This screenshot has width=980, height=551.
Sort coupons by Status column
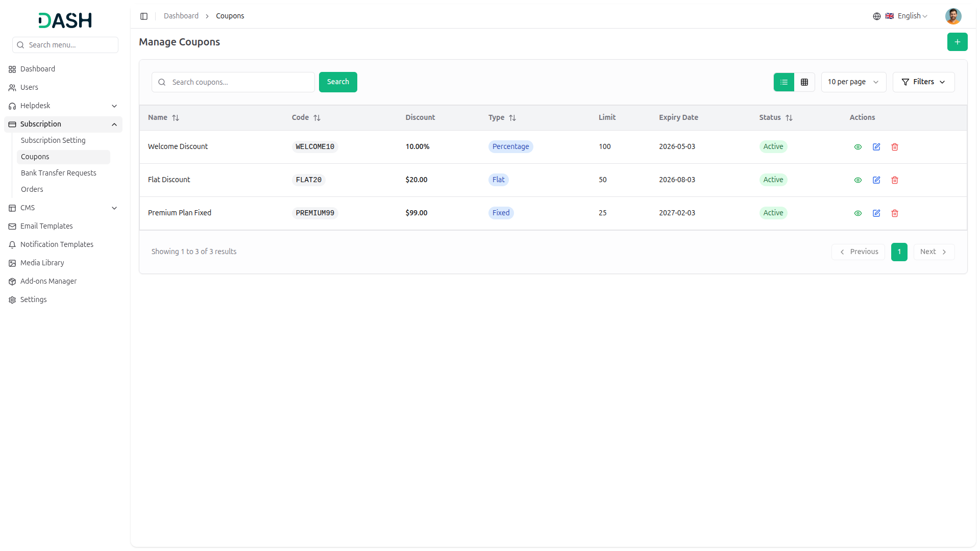pyautogui.click(x=776, y=118)
